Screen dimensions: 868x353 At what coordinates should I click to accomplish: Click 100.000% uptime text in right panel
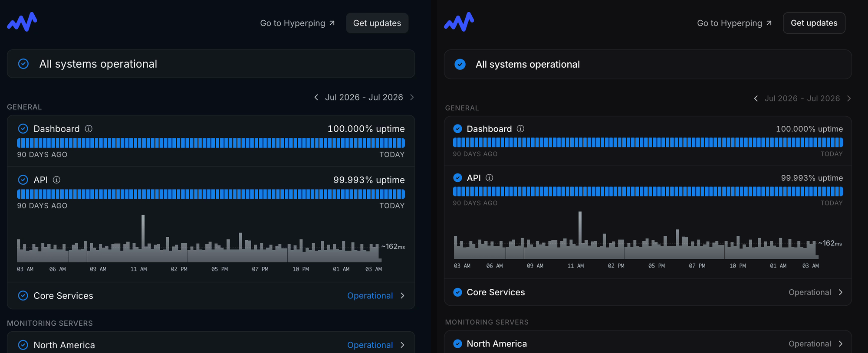tap(809, 129)
